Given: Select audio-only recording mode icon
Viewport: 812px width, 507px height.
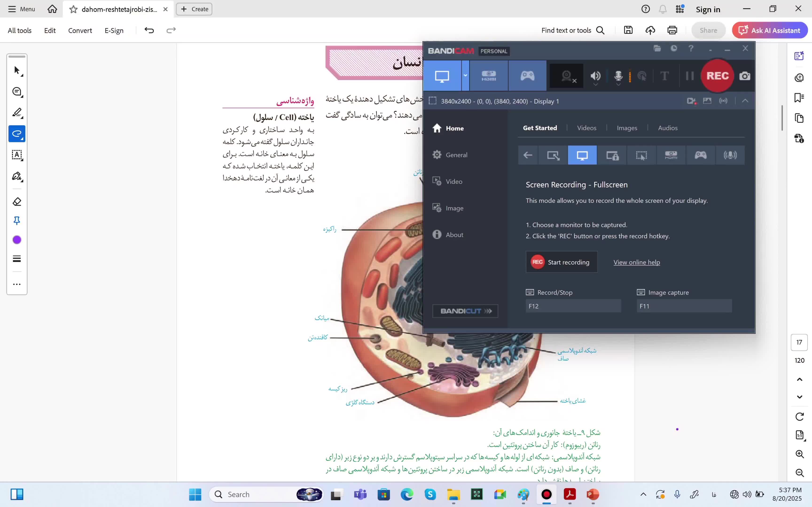Looking at the screenshot, I should tap(730, 155).
